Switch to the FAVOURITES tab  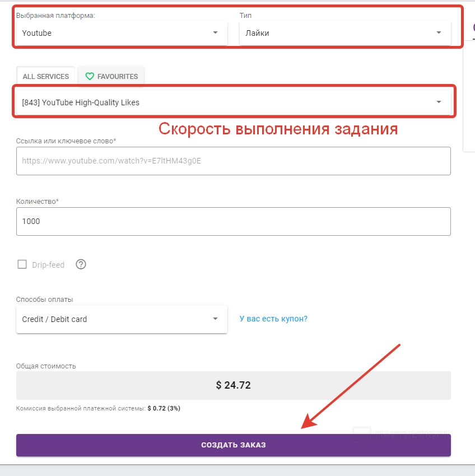click(111, 77)
